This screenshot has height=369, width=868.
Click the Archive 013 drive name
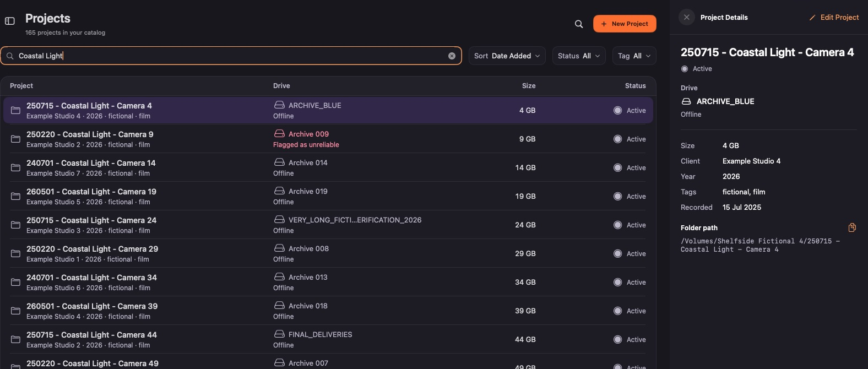pos(308,278)
